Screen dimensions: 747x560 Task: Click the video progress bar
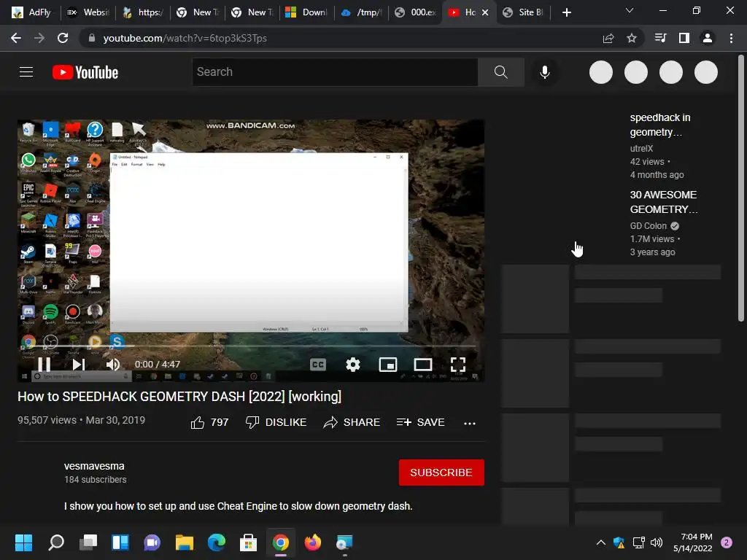(x=251, y=346)
